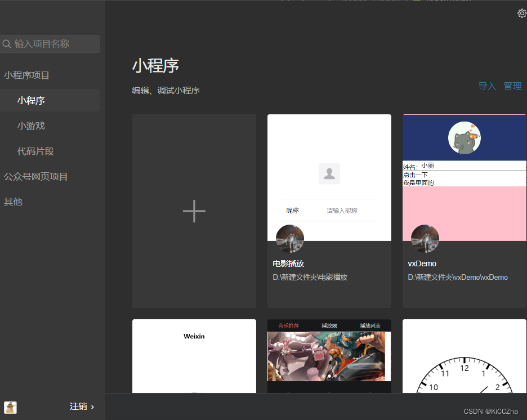This screenshot has width=527, height=420.
Task: Click the user avatar at bottom left
Action: 11,407
